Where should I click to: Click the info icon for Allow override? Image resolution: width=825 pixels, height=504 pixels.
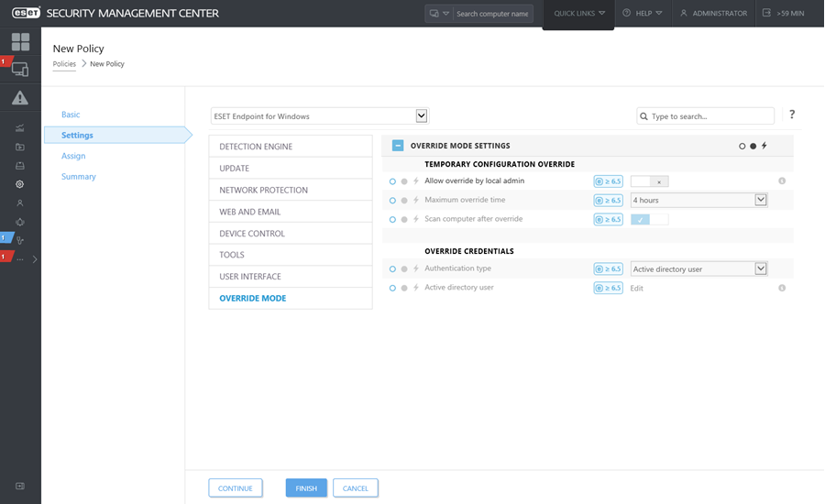click(782, 181)
